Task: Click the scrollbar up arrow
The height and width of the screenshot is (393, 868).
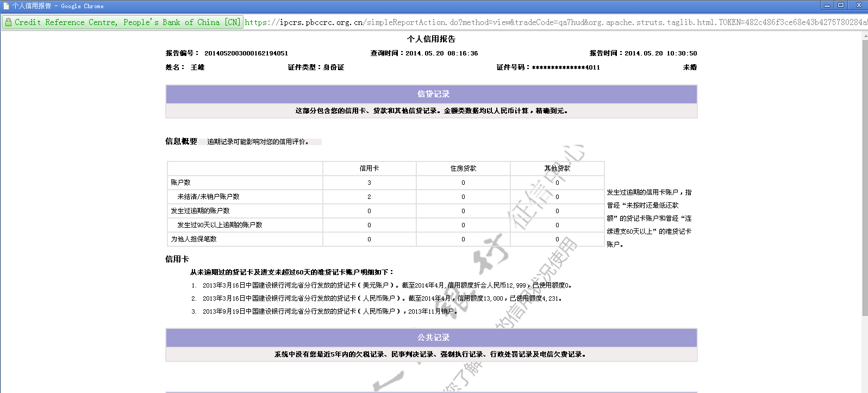Action: (x=865, y=36)
